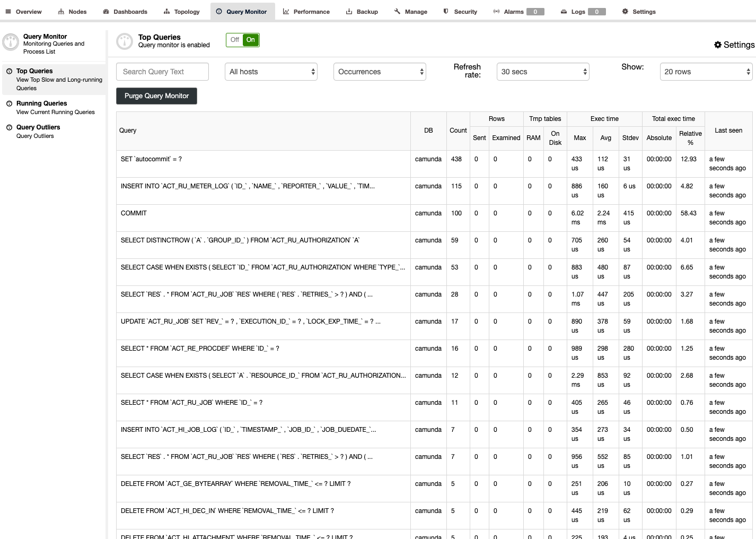Click the Dashboards gauge icon
756x539 pixels.
point(106,12)
